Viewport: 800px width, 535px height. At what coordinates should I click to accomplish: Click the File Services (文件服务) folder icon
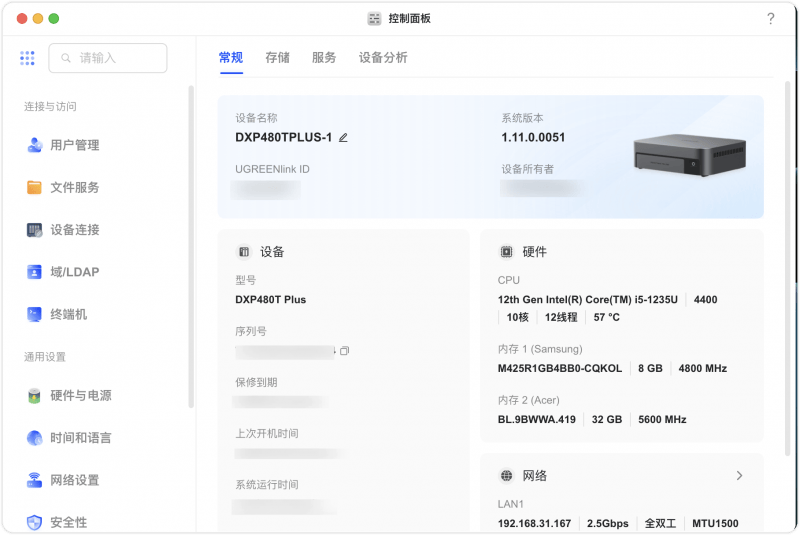click(34, 188)
